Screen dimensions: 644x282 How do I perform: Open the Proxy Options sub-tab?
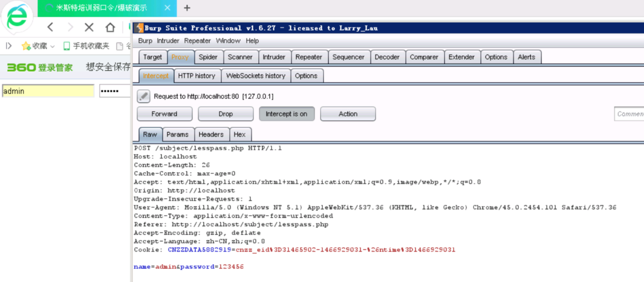(306, 76)
